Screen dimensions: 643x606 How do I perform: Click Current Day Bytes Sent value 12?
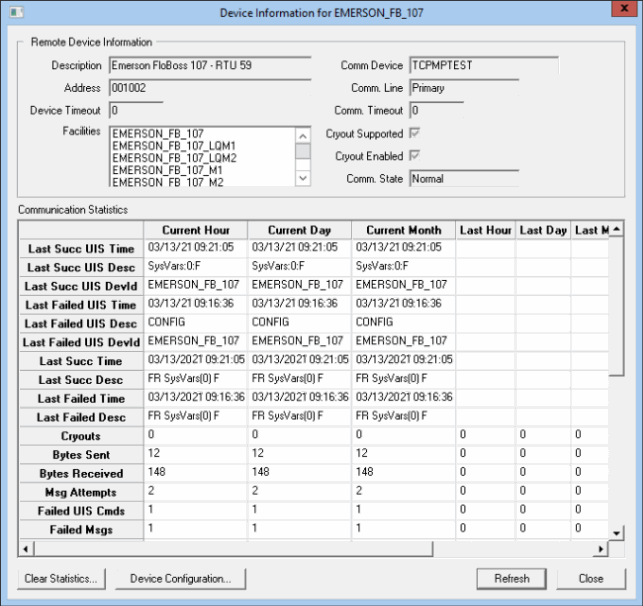point(299,453)
